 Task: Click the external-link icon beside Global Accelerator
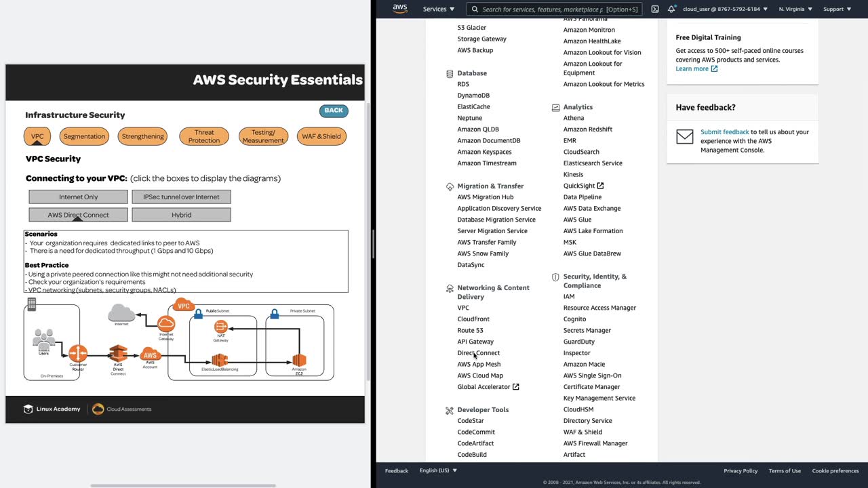pos(515,387)
